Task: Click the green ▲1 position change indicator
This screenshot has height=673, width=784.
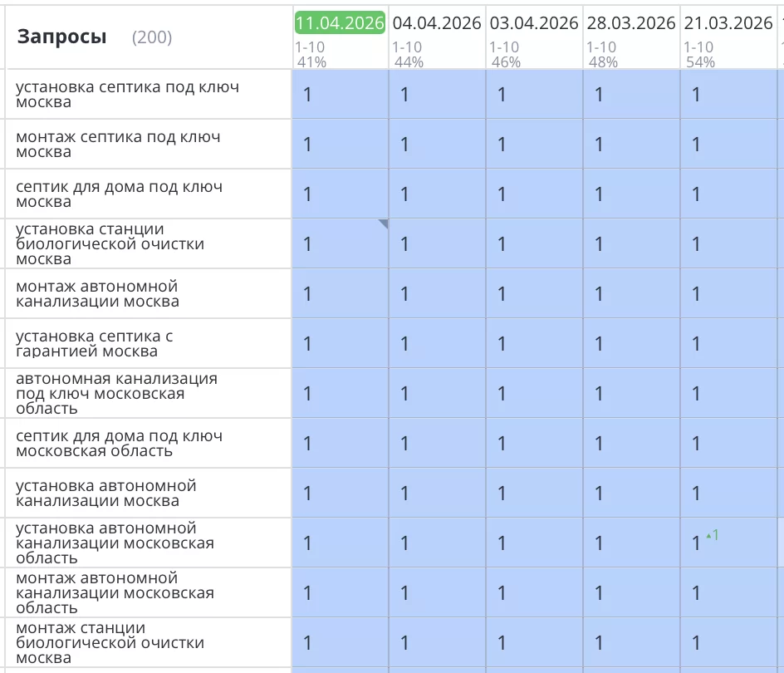Action: pyautogui.click(x=711, y=535)
